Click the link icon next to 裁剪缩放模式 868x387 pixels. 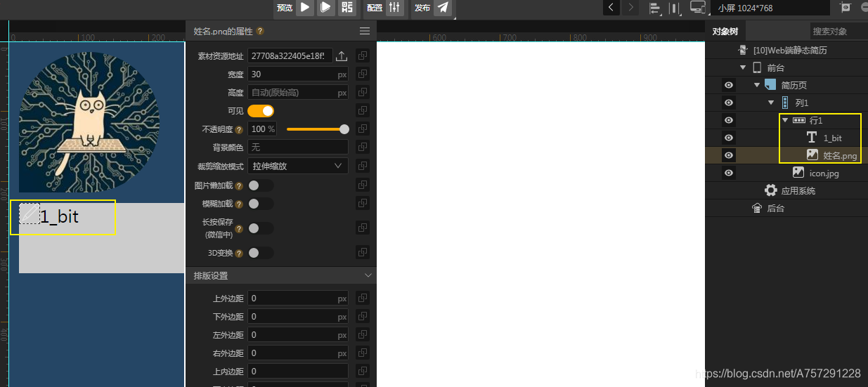click(362, 166)
